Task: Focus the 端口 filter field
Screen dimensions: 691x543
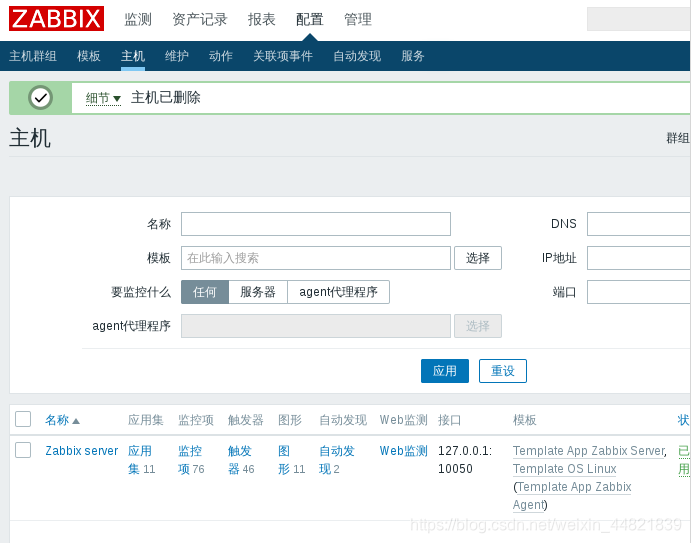Action: pos(639,292)
